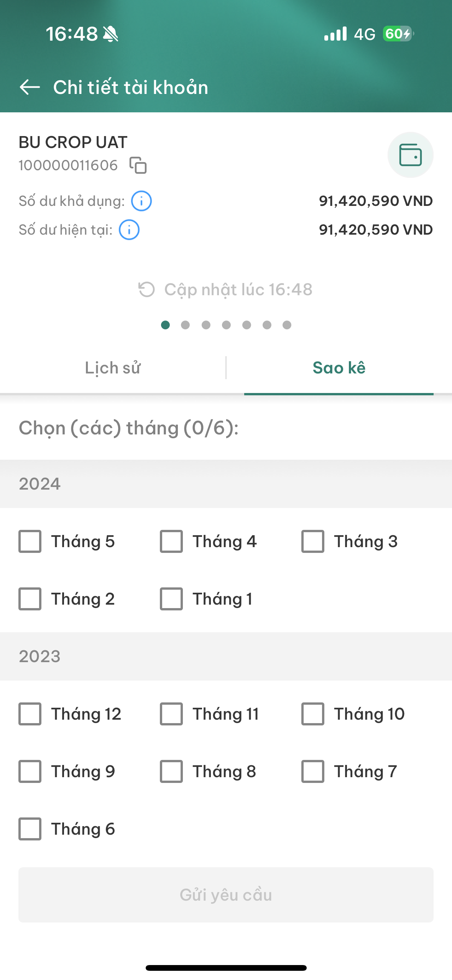Show info for Số dư khả dụng

[141, 201]
